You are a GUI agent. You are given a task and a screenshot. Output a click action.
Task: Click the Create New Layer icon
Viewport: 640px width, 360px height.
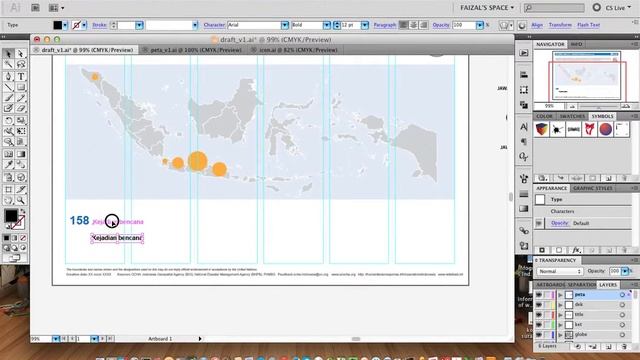[x=609, y=347]
